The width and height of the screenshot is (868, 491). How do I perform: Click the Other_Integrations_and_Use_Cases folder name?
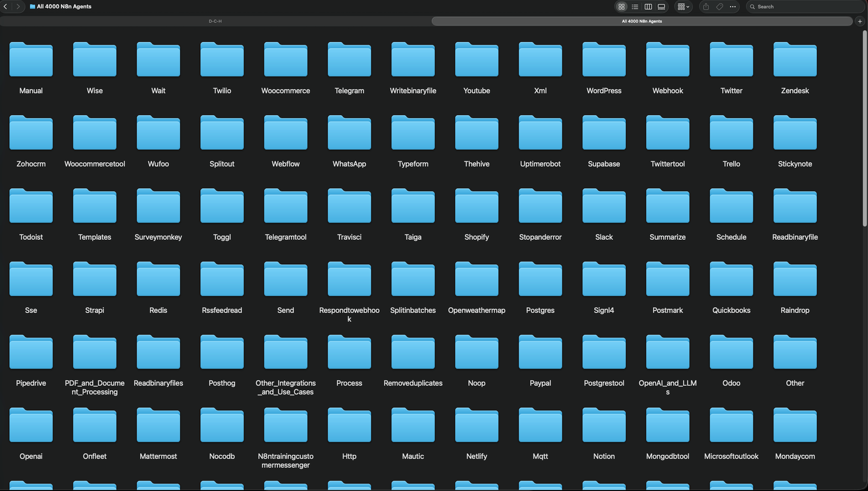point(286,387)
